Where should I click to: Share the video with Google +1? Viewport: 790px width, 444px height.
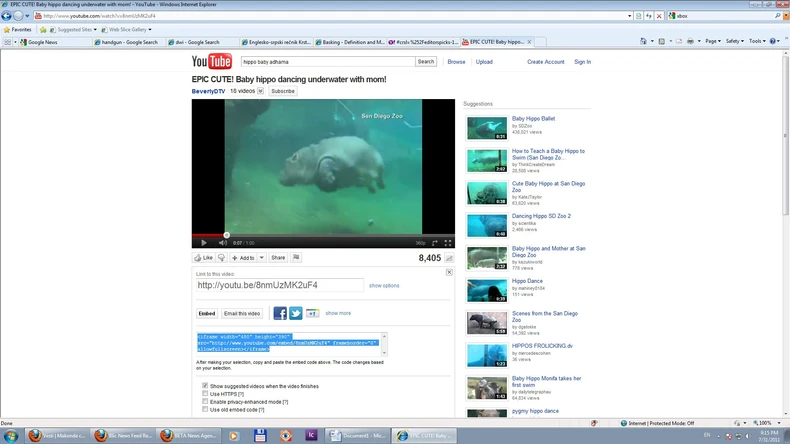tap(312, 313)
